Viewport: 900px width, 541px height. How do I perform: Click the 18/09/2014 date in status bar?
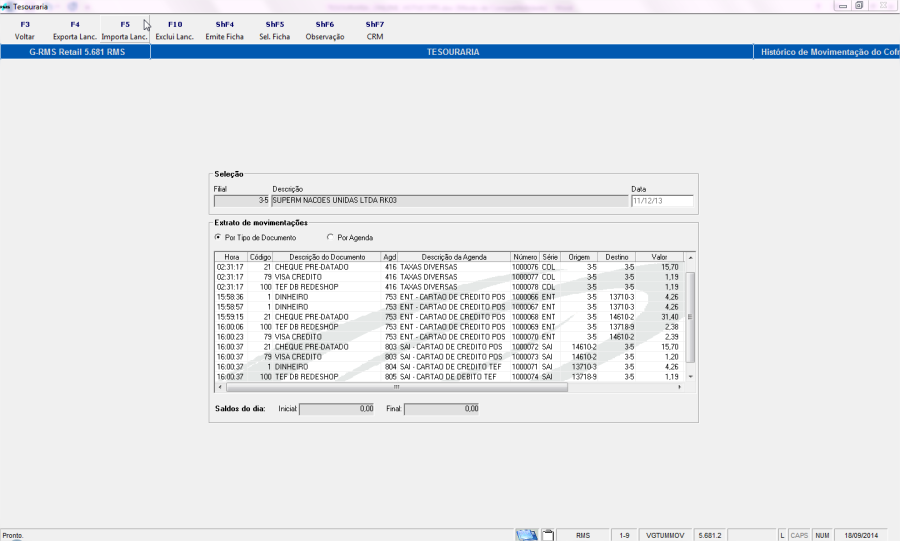pyautogui.click(x=861, y=535)
